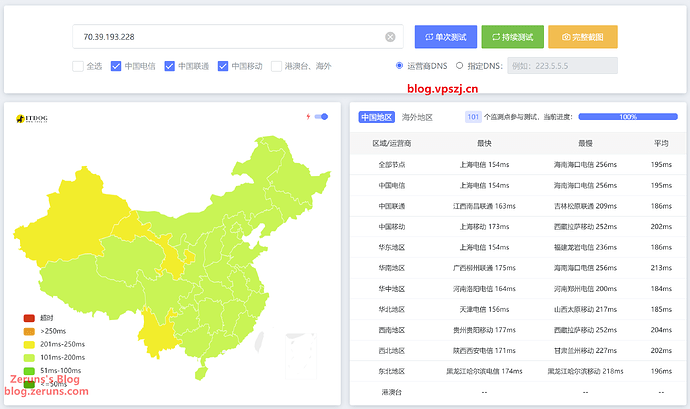Toggle the lightning switch above the map
690x409 pixels.
point(321,117)
